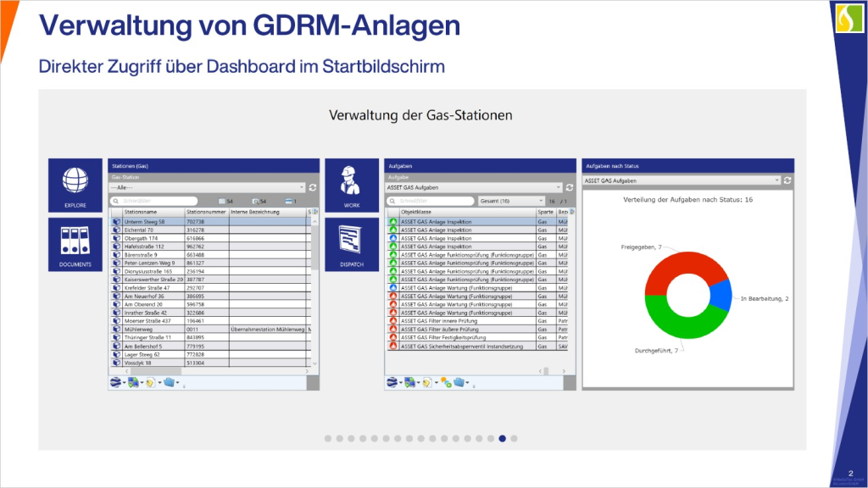
Task: Refresh the Aufgaben nach Status chart
Action: [787, 180]
